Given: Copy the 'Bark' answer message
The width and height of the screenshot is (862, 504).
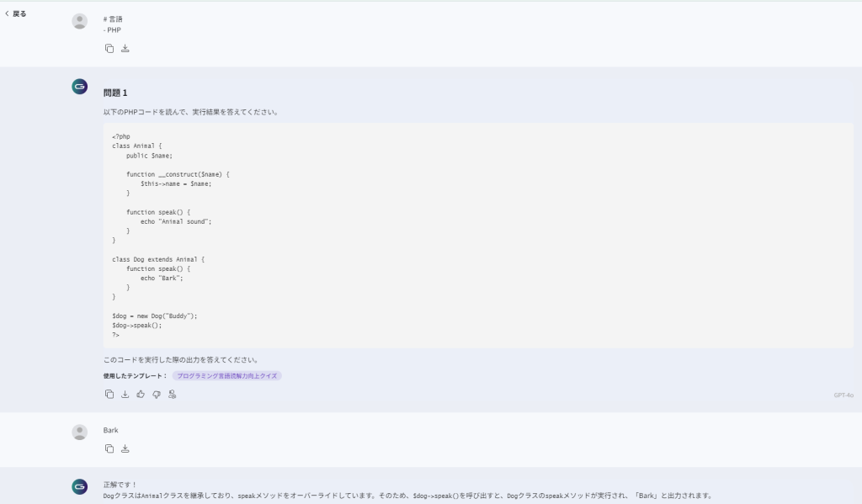Looking at the screenshot, I should [109, 448].
